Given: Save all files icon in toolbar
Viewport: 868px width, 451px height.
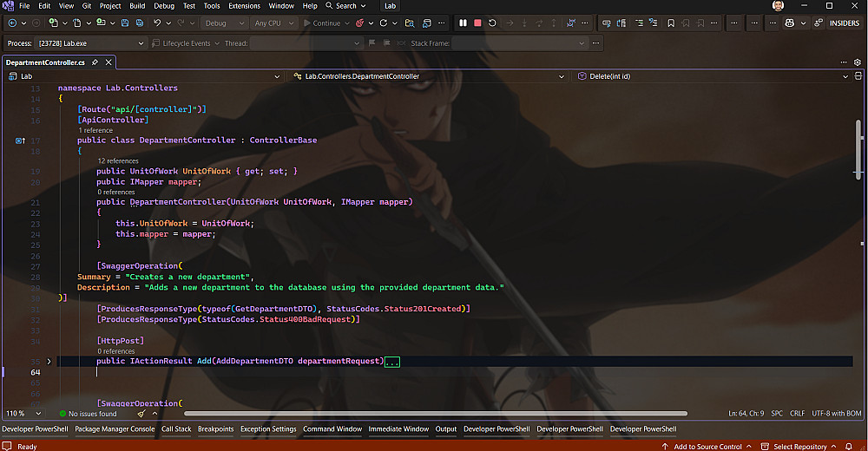Looking at the screenshot, I should pyautogui.click(x=140, y=23).
